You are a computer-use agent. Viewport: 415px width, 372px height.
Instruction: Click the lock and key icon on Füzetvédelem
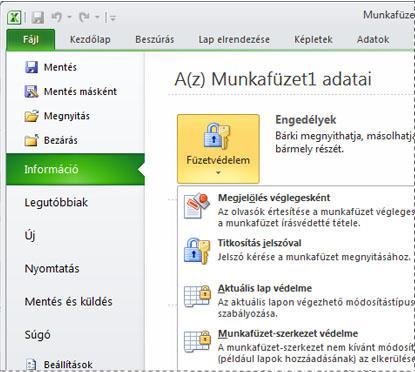click(x=216, y=136)
